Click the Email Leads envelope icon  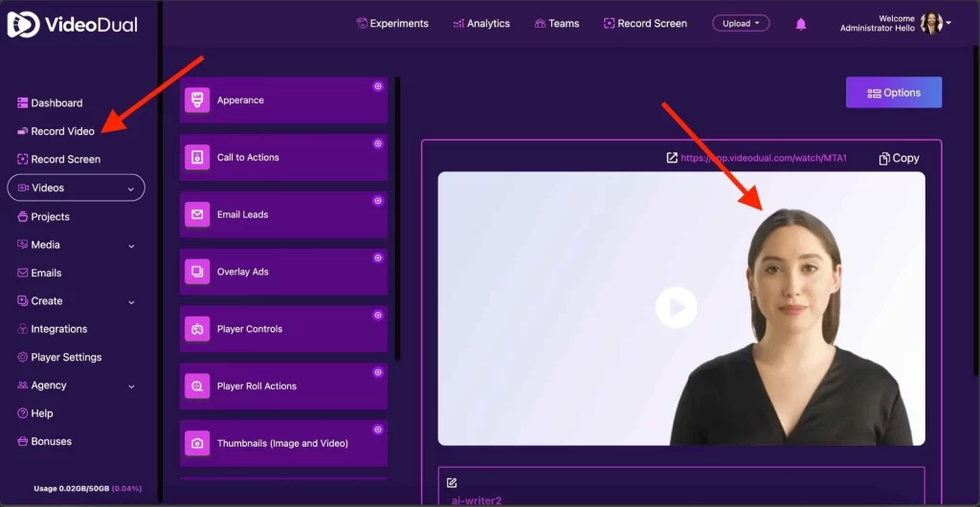(x=197, y=214)
